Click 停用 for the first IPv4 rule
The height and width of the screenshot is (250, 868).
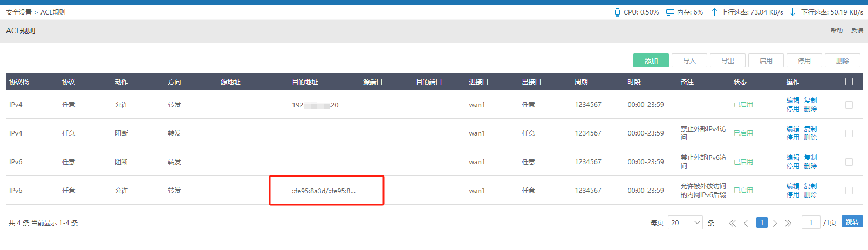pyautogui.click(x=792, y=109)
